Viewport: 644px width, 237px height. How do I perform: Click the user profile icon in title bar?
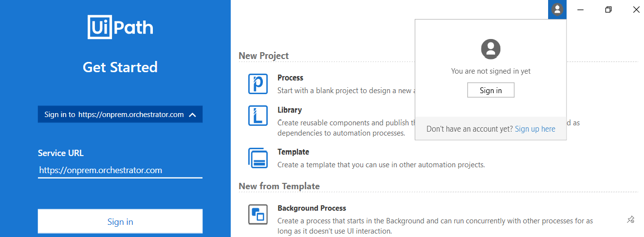(x=557, y=9)
